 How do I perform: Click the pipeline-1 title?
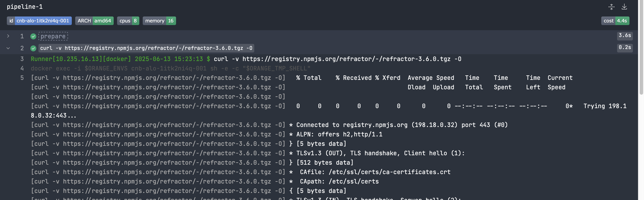click(25, 7)
